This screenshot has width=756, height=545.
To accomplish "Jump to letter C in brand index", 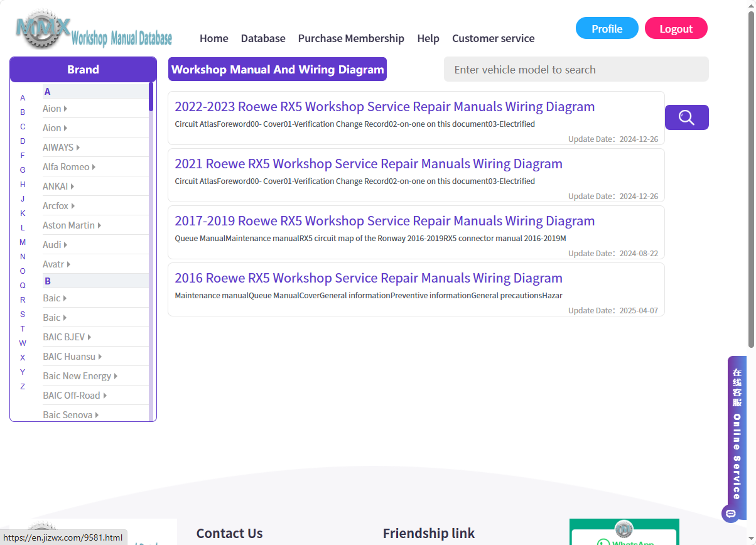I will 23,127.
